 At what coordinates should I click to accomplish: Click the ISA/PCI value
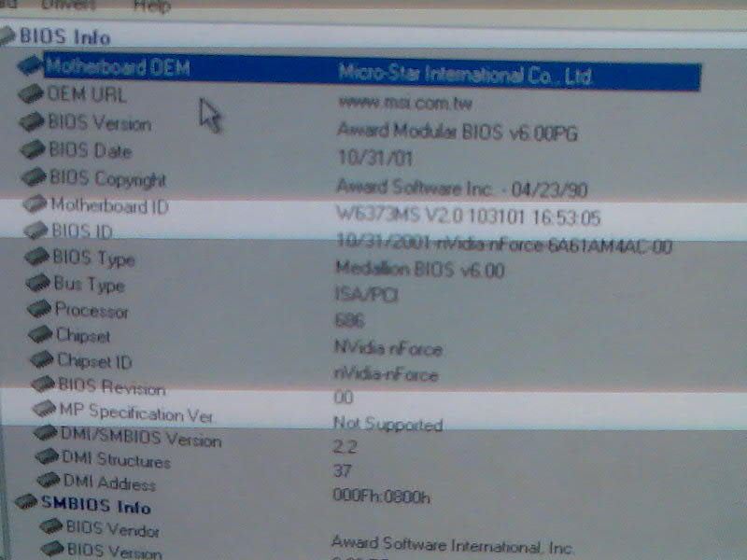tap(366, 295)
